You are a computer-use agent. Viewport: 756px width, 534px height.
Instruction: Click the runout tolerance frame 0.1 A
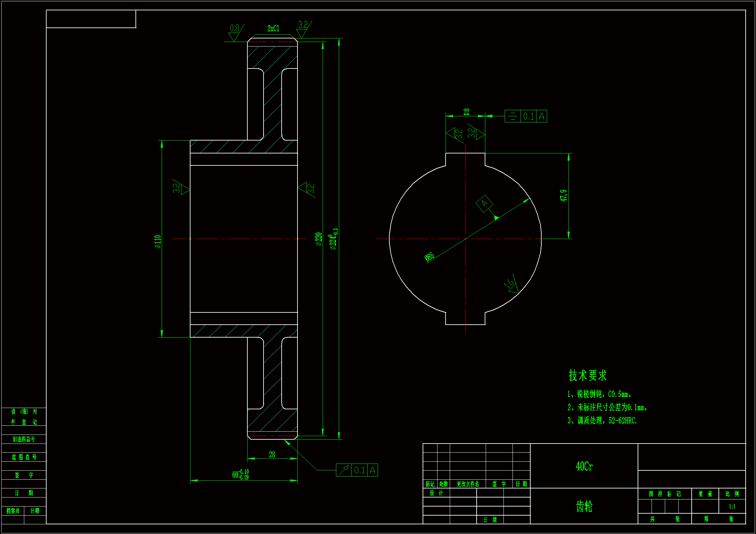coord(357,470)
